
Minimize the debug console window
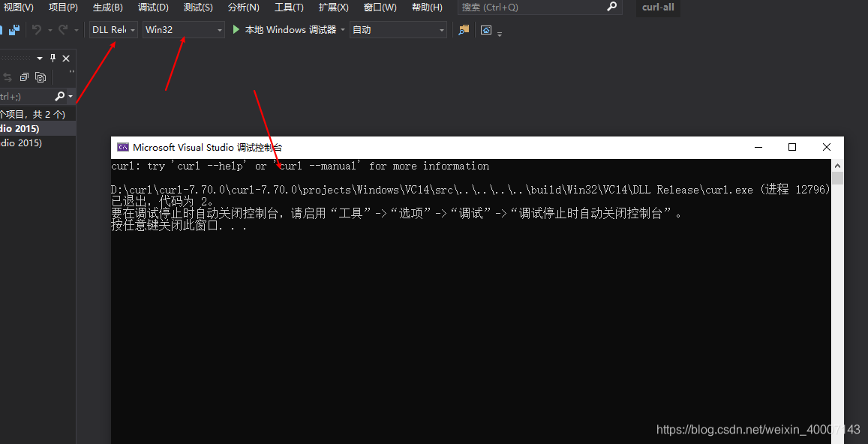758,147
